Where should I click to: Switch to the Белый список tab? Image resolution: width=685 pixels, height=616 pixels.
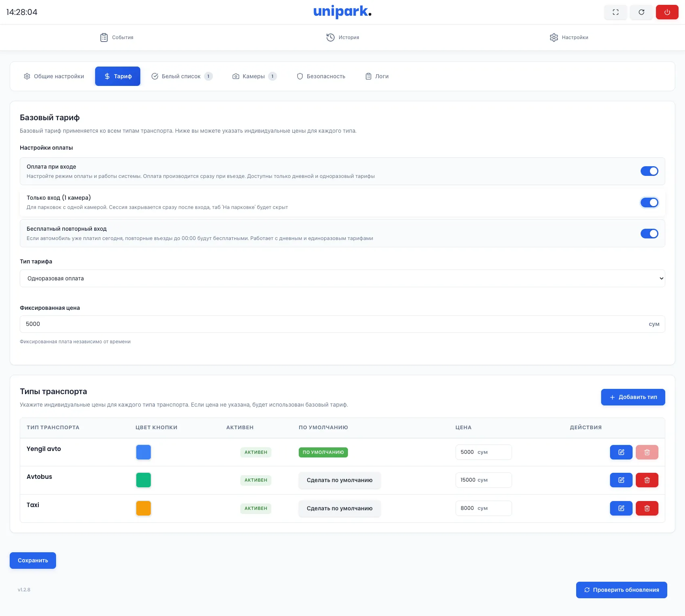pos(181,76)
